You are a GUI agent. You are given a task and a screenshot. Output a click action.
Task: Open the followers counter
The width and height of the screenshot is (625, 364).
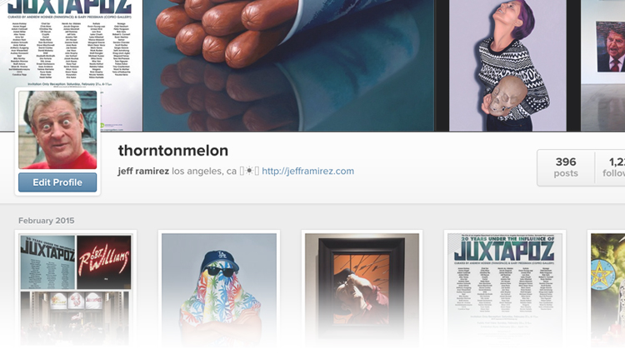point(610,167)
